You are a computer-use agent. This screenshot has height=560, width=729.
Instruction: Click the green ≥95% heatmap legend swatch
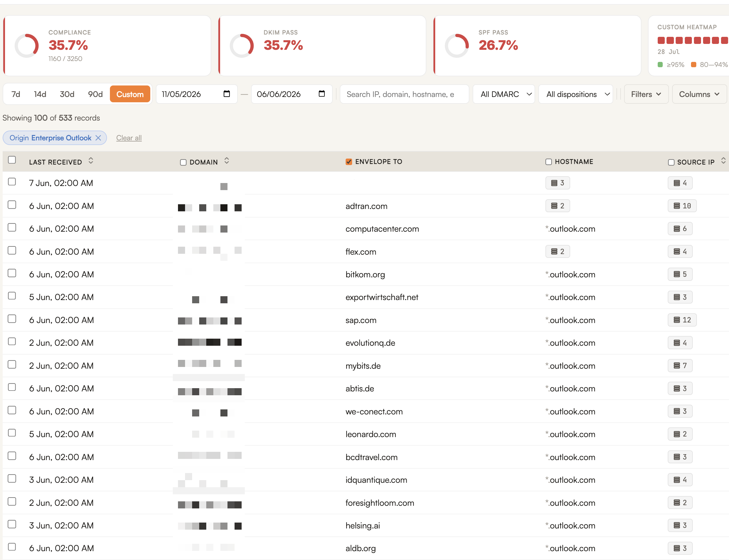point(660,64)
